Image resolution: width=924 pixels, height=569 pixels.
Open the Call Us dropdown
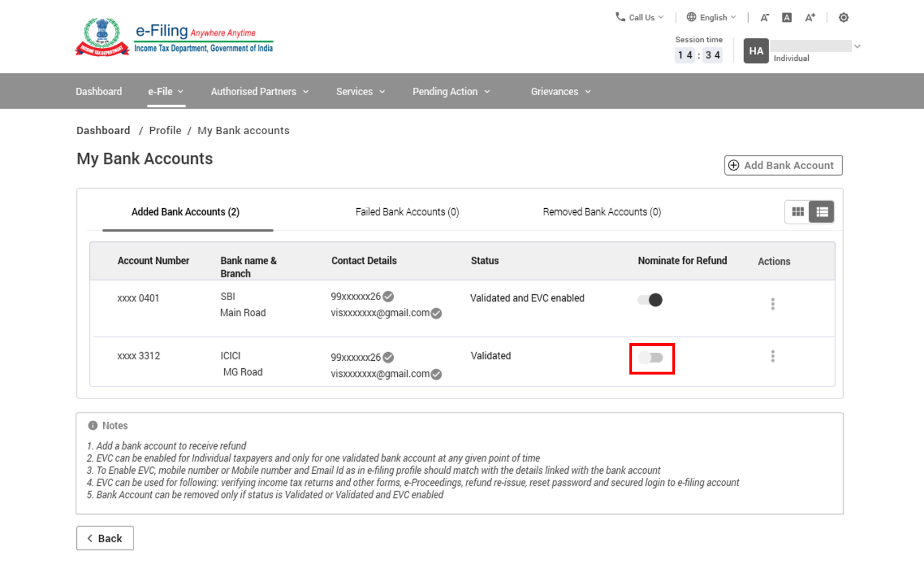pyautogui.click(x=640, y=17)
